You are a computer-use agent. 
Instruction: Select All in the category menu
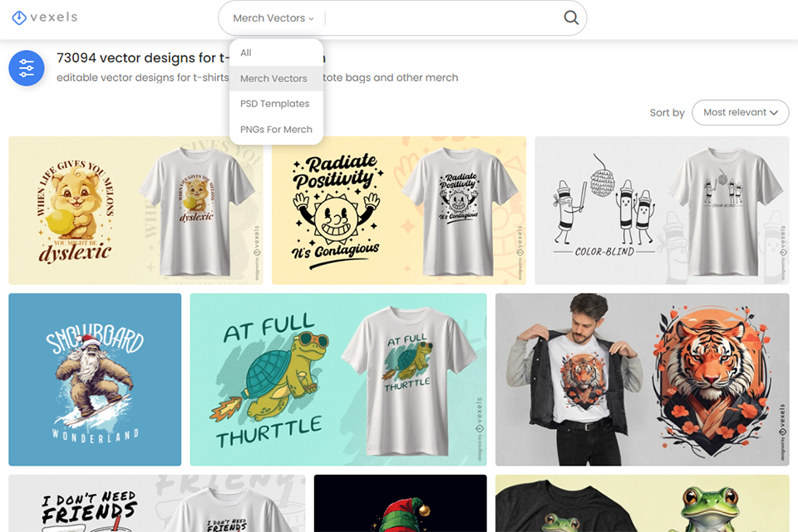(x=276, y=53)
